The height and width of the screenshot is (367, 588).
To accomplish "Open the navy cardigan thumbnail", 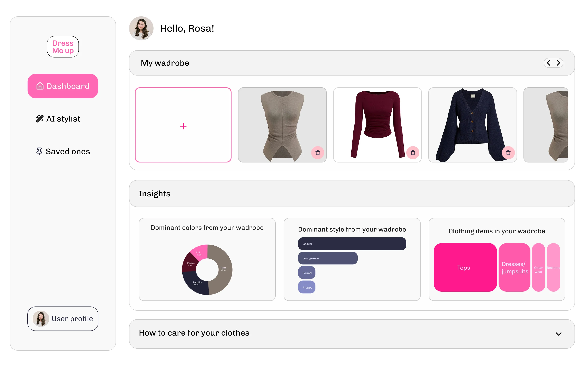I will pos(472,125).
